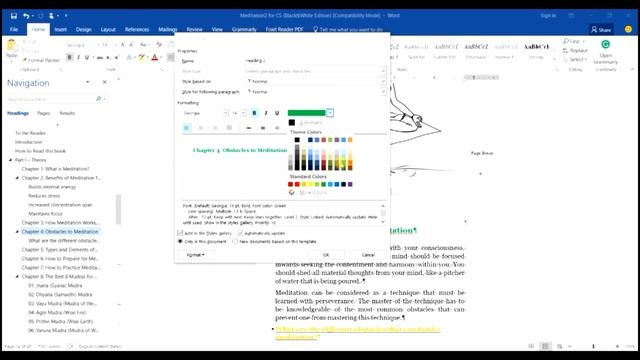Click the More Colors palette icon

pos(291,192)
